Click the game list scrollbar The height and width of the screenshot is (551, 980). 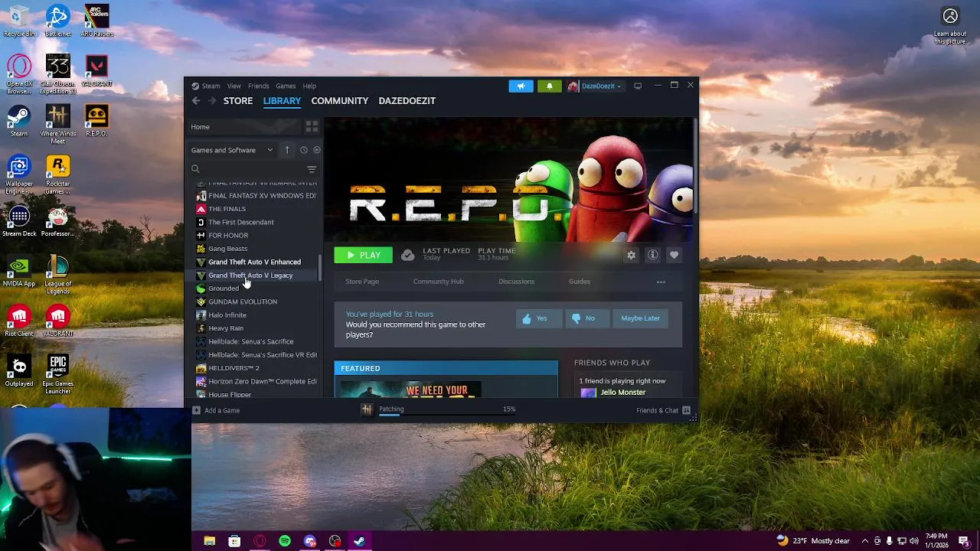click(320, 268)
